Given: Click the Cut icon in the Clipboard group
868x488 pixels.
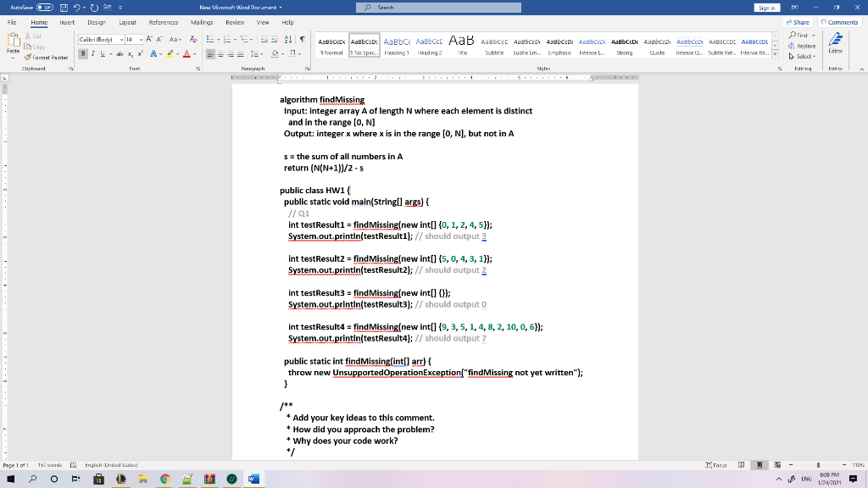Looking at the screenshot, I should point(27,36).
